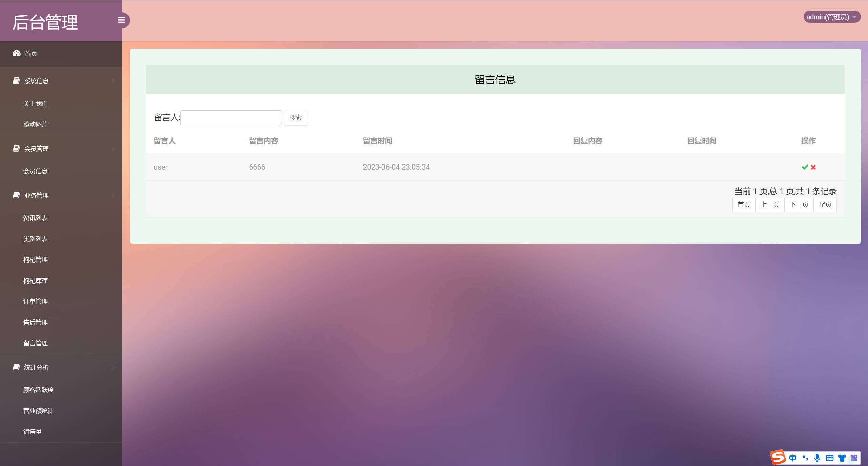Screen dimensions: 868x466
Task: Collapse the 业务管理 section
Action: pyautogui.click(x=113, y=195)
